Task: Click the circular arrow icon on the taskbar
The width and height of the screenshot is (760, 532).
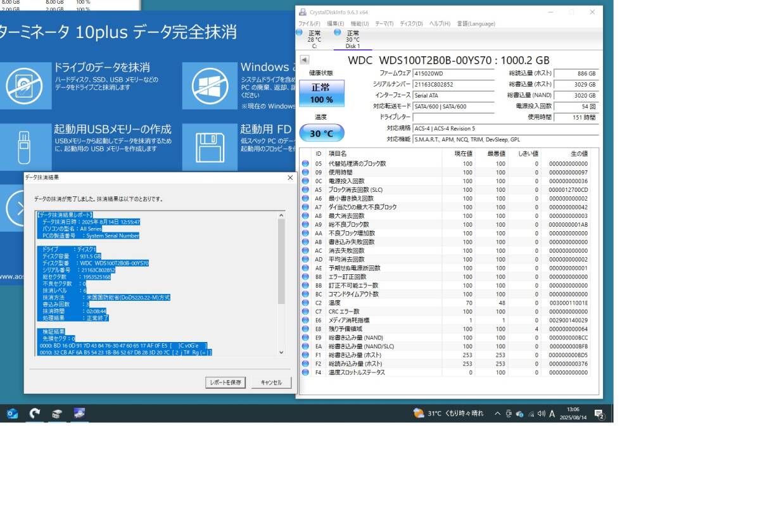Action: [x=35, y=414]
